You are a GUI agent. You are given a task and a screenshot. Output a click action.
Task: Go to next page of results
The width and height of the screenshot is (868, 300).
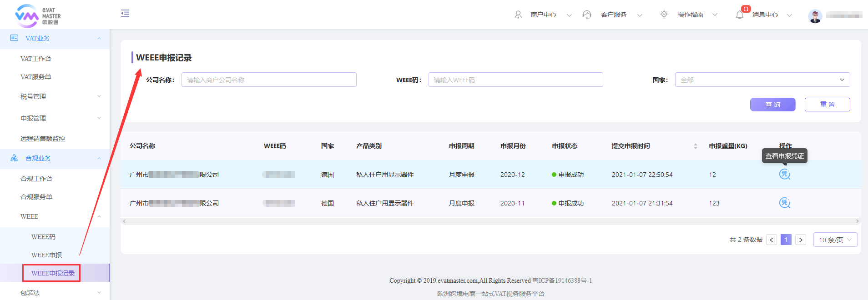(801, 240)
